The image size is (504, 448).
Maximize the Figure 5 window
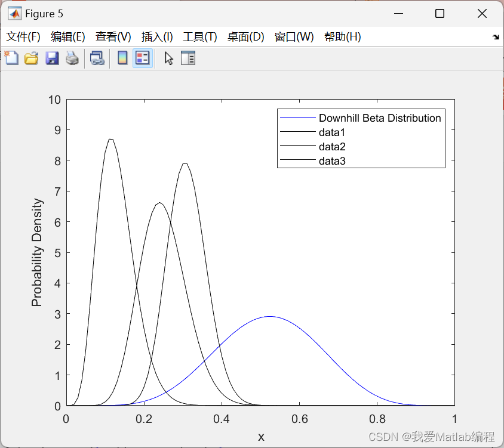click(440, 14)
